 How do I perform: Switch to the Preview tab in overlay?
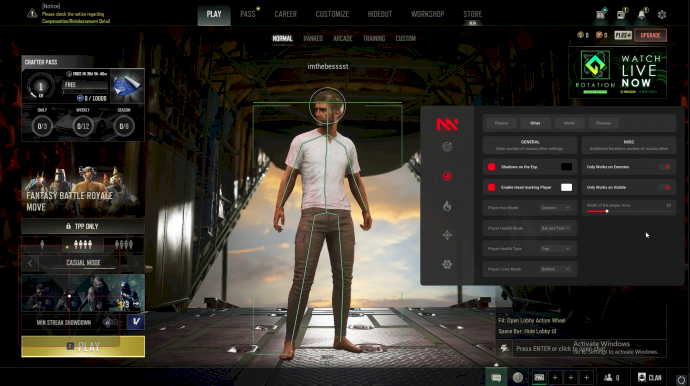tap(603, 123)
